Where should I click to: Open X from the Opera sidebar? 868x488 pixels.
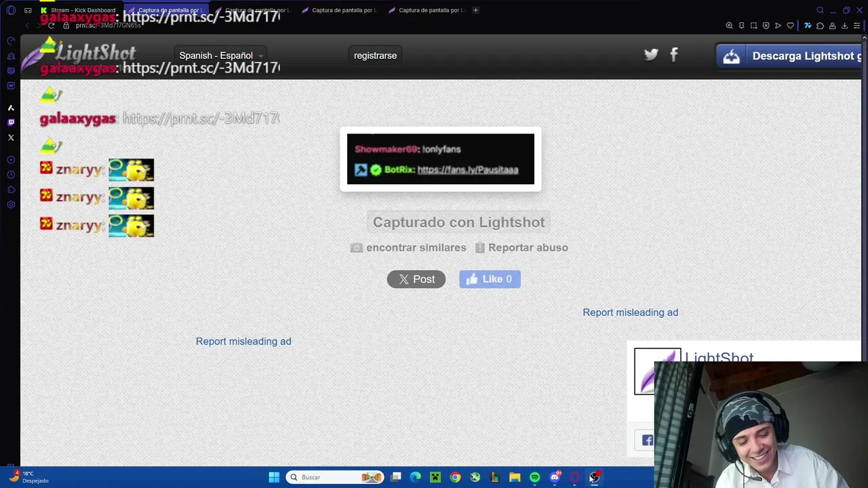pyautogui.click(x=11, y=138)
